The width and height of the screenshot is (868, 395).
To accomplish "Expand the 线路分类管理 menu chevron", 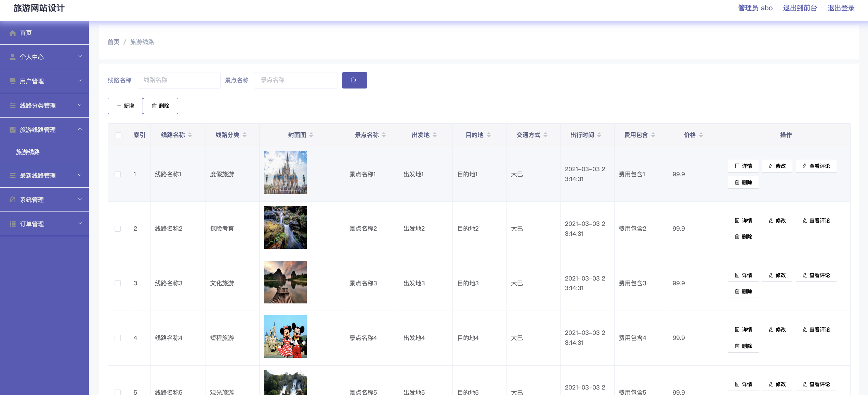I will pyautogui.click(x=80, y=105).
